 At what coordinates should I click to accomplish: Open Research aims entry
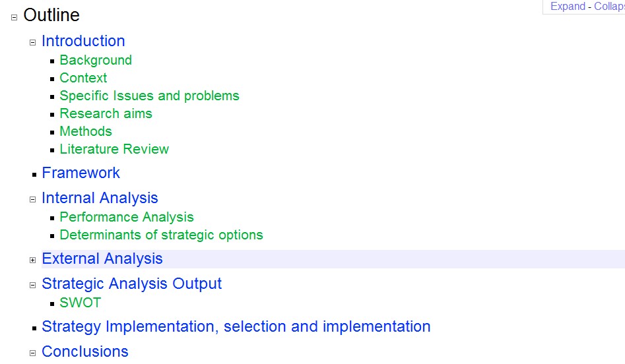pyautogui.click(x=106, y=113)
